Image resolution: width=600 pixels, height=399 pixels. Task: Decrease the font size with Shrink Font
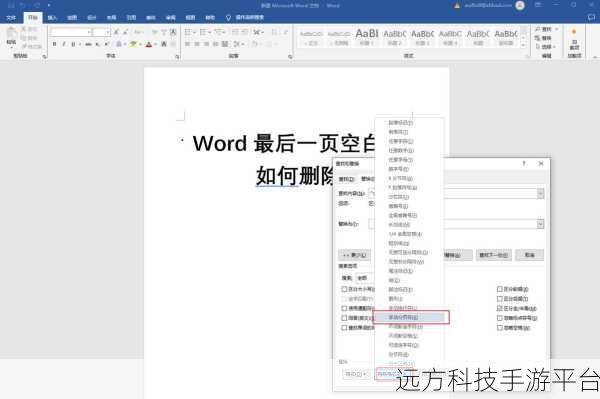coord(126,33)
